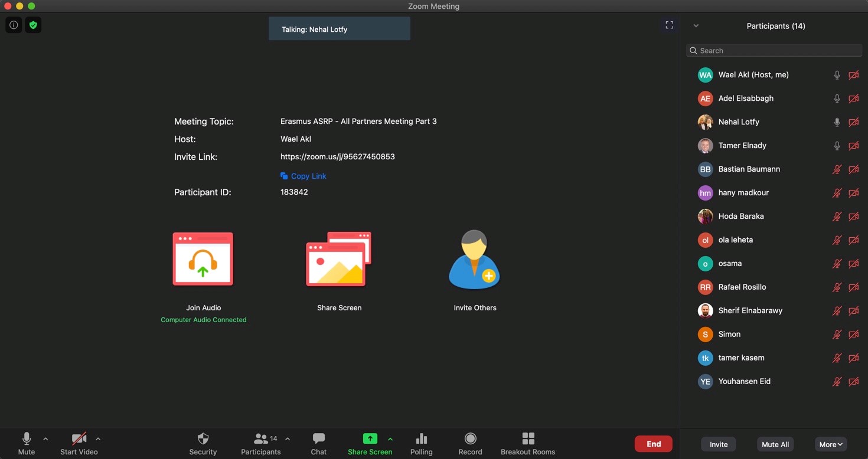Click Nehal Lotfy's profile photo
This screenshot has width=868, height=459.
click(x=705, y=122)
